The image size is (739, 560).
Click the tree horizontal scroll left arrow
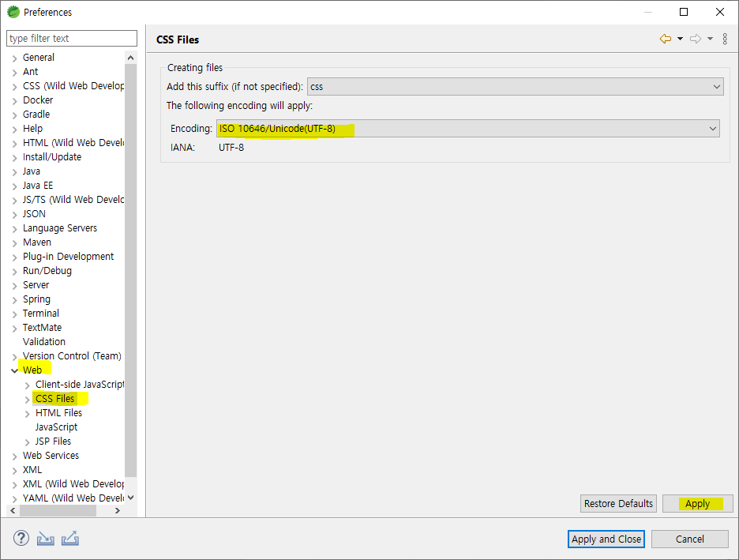point(13,510)
